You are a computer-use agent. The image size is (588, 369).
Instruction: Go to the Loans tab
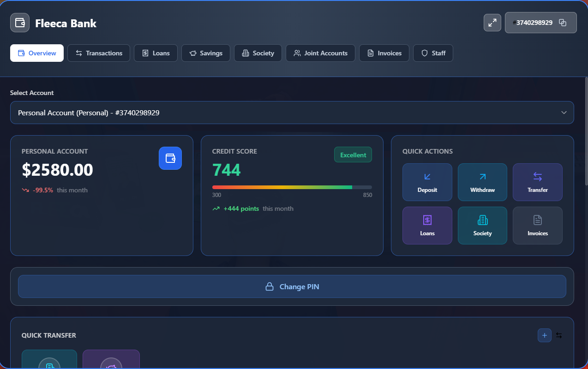tap(156, 53)
